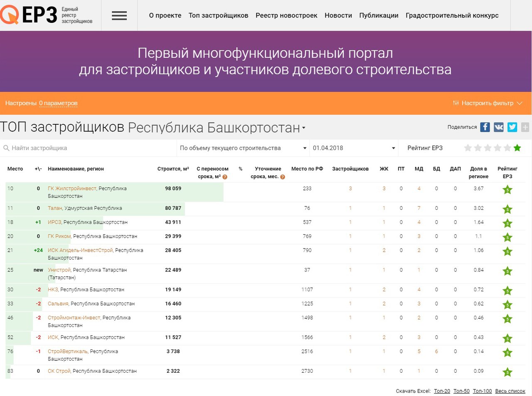Click 'Место по РФ' value 2730
This screenshot has height=396, width=532.
click(307, 371)
